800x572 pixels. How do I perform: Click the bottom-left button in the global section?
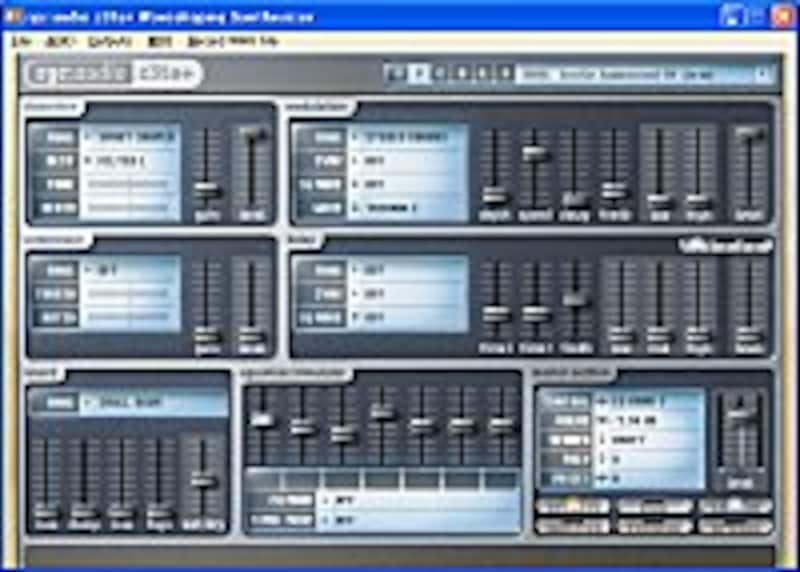point(572,525)
